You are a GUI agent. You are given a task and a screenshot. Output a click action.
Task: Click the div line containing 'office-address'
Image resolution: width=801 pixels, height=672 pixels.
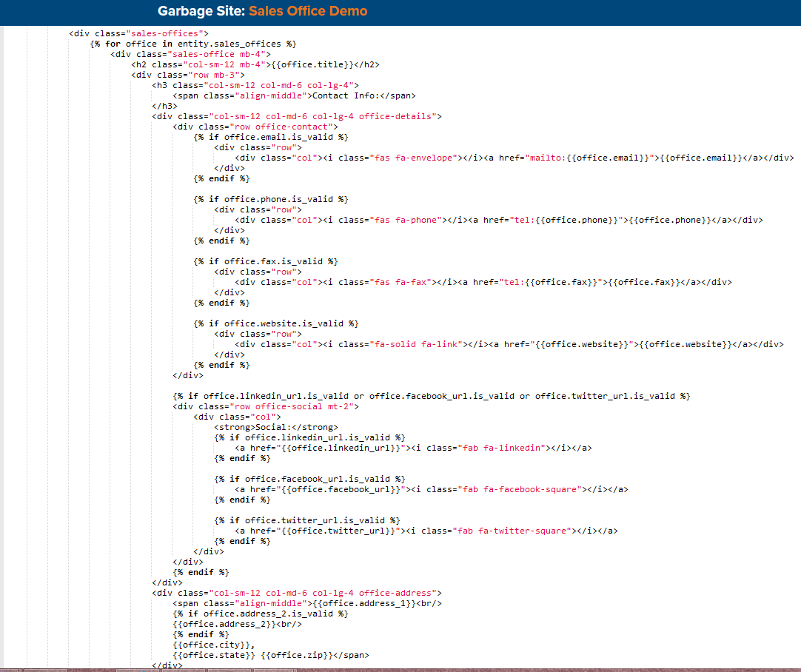point(297,594)
